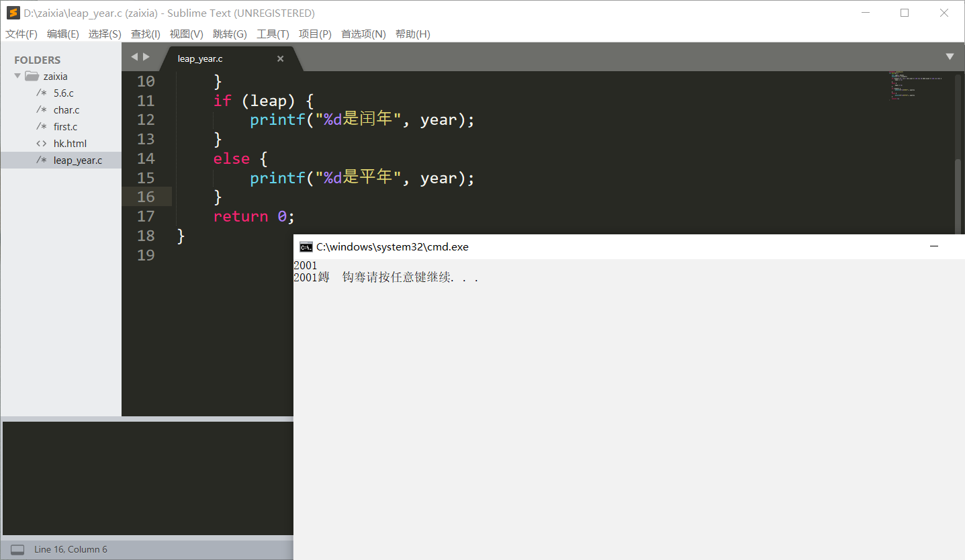Open the 文件(F) menu

click(x=21, y=34)
